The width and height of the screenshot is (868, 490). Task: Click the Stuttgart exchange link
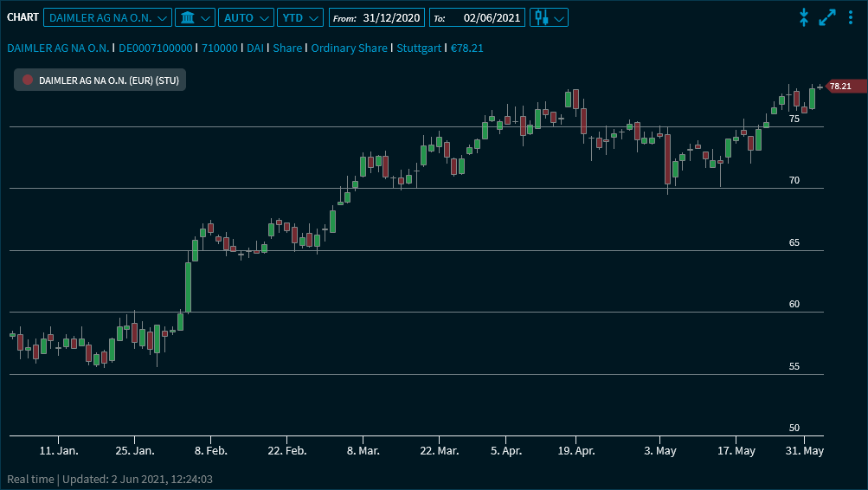click(x=419, y=48)
